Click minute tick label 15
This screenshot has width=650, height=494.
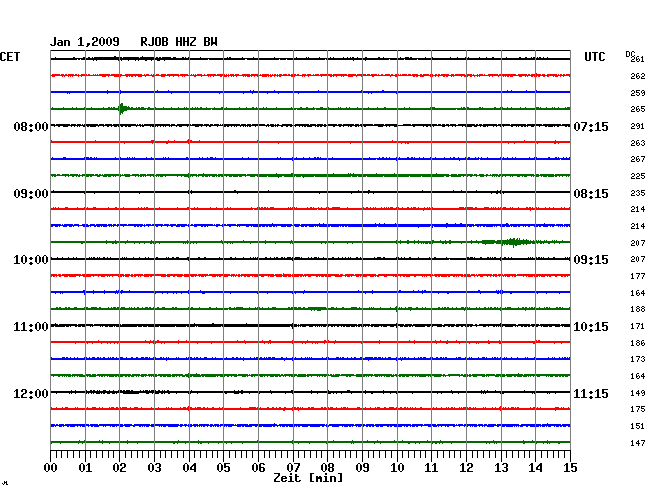point(570,468)
